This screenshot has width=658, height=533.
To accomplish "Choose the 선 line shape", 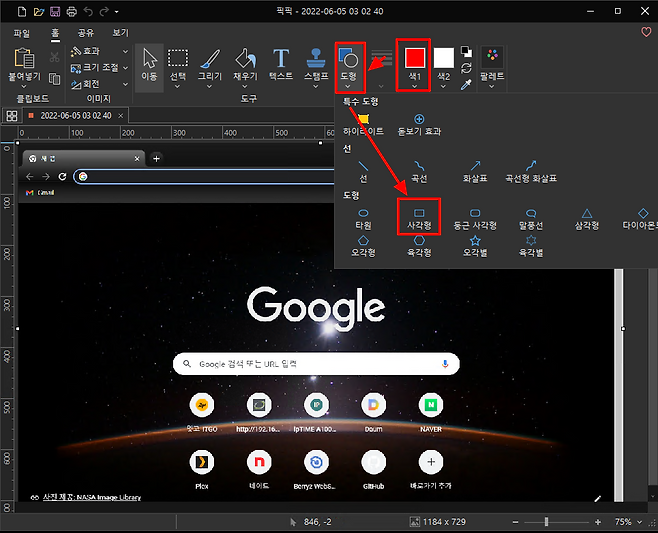I will (x=363, y=172).
